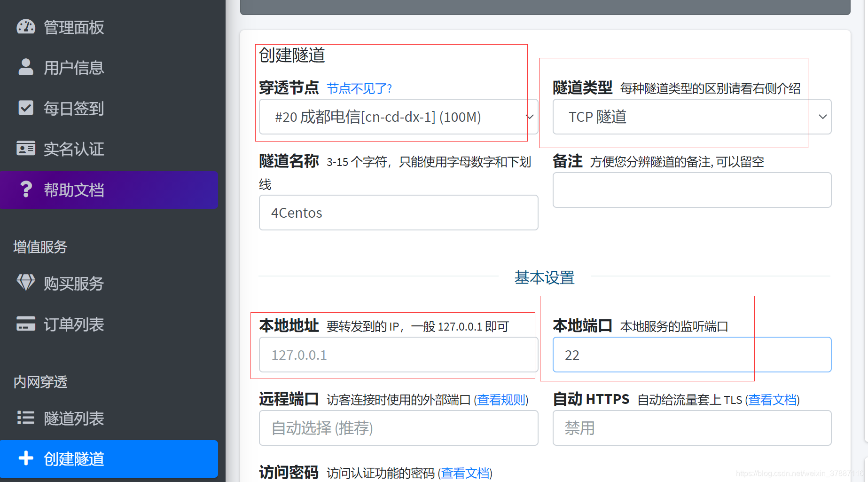Click the 内网穿透 sidebar section label

pos(40,382)
